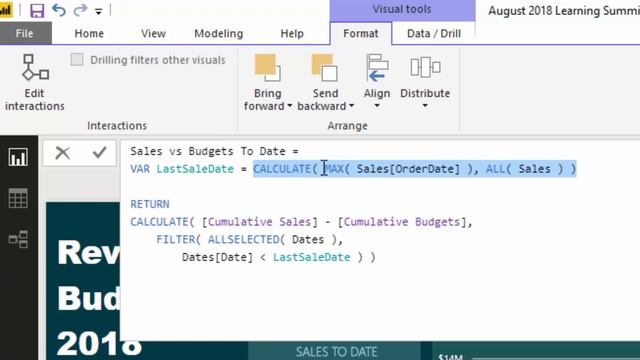The width and height of the screenshot is (640, 360).
Task: Click the ALLSELECTED function text
Action: tap(244, 240)
